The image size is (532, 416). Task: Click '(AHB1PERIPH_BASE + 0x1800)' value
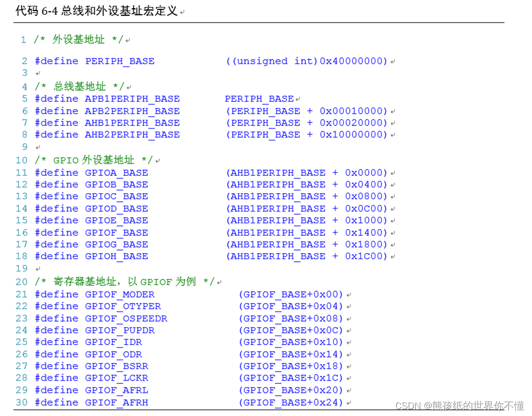tap(306, 245)
